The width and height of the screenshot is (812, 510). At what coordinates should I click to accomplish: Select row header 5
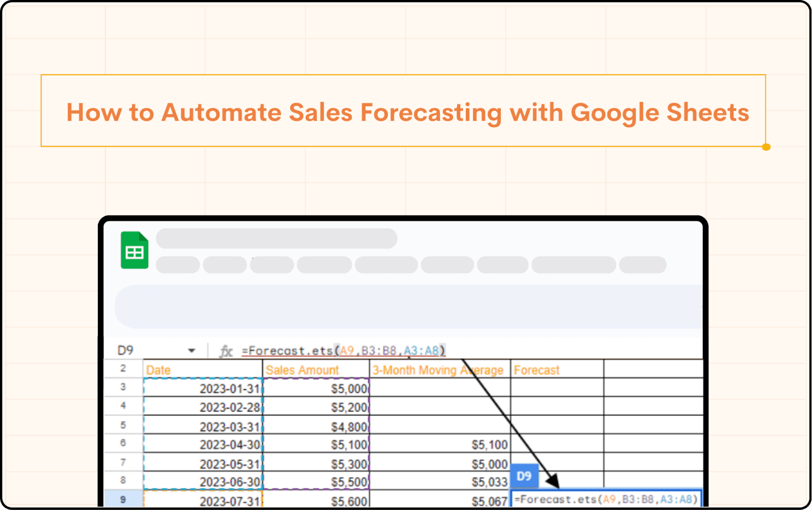pyautogui.click(x=123, y=425)
